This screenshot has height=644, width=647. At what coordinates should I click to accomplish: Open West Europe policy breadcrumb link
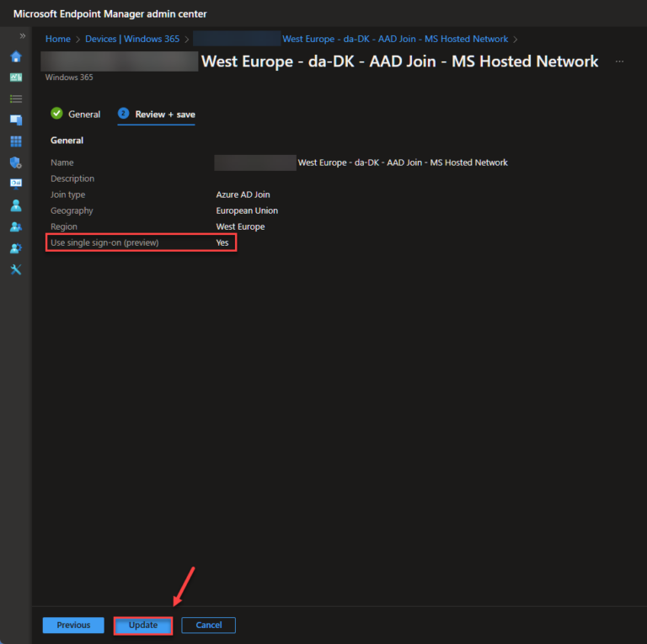[x=394, y=39]
